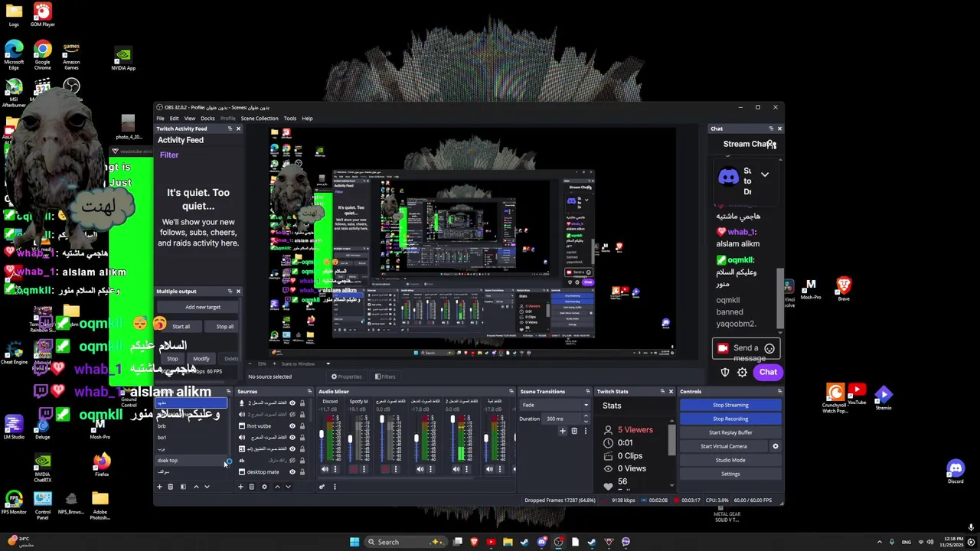Open scene filters icon in Scenes dock
This screenshot has width=980, height=551.
click(183, 487)
